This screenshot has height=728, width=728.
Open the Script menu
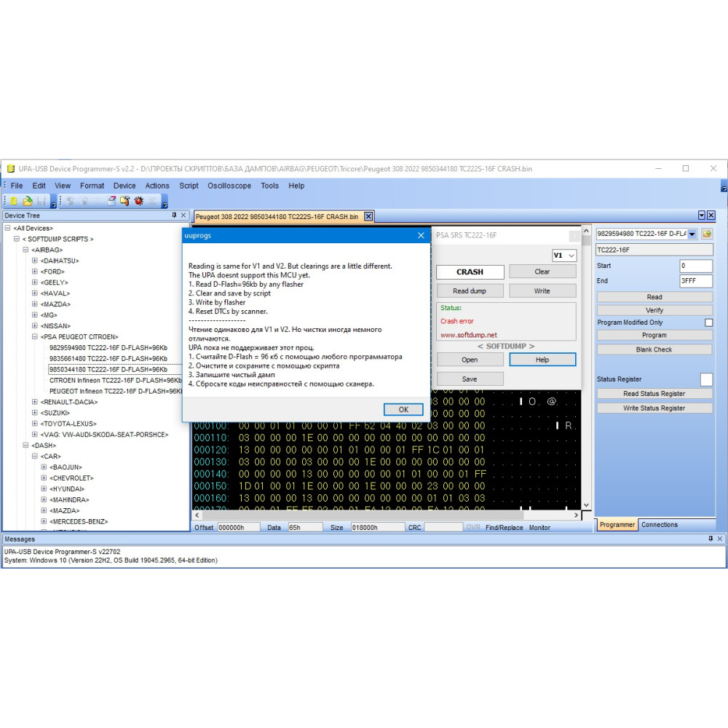pyautogui.click(x=189, y=186)
